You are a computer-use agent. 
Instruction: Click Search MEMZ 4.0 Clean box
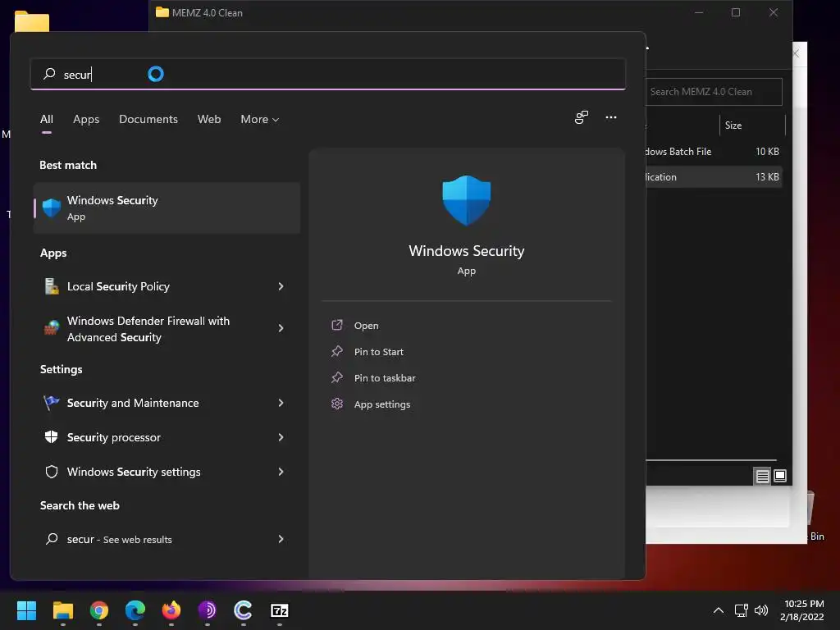[714, 92]
